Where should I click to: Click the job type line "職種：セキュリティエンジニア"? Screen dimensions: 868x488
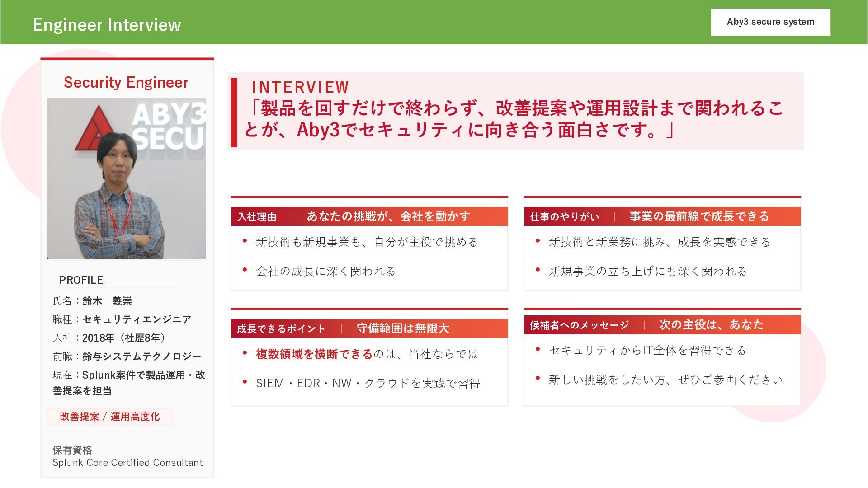(122, 319)
